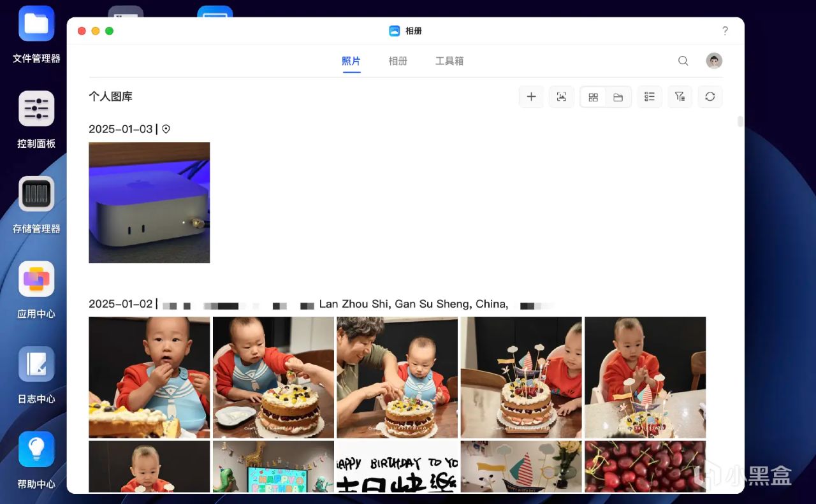Open the Mac mini photo thumbnail
Image resolution: width=816 pixels, height=504 pixels.
(149, 203)
